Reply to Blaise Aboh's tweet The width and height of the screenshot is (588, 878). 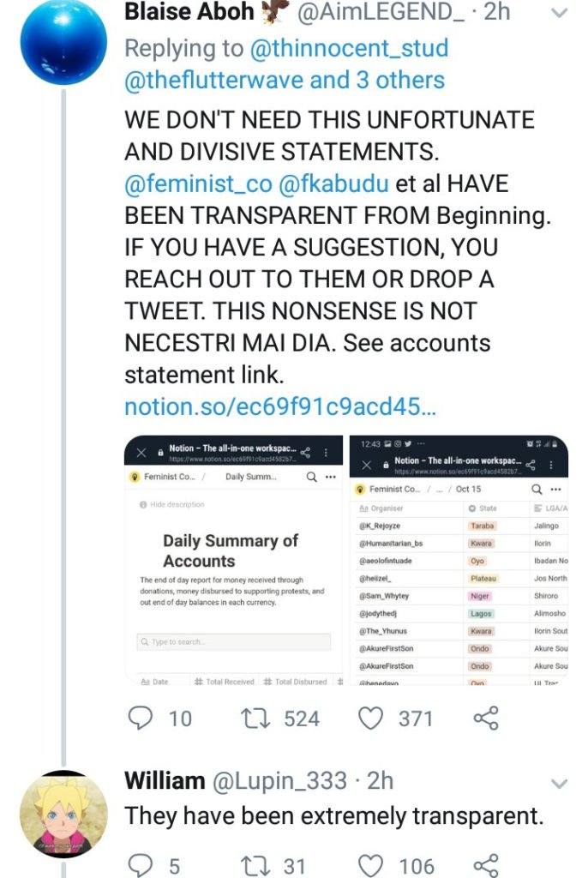click(x=141, y=718)
